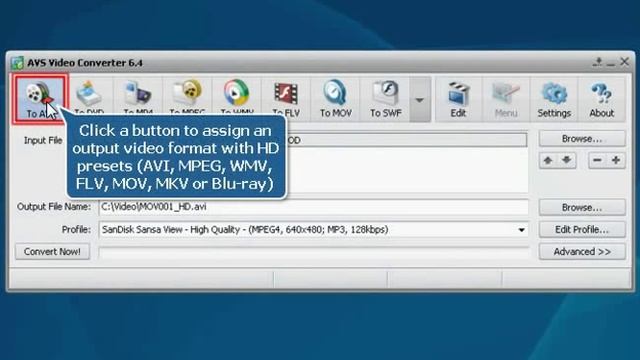The width and height of the screenshot is (640, 360).
Task: Open Settings gear in toolbar
Action: [x=554, y=99]
